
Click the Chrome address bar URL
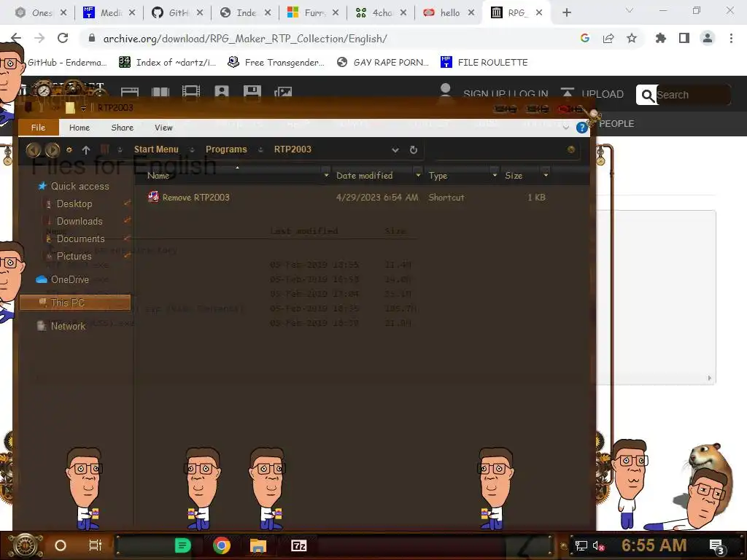click(245, 39)
